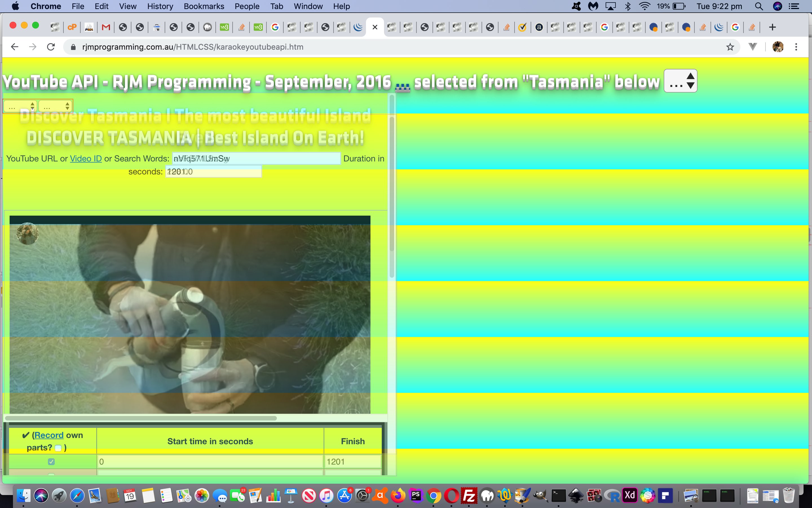
Task: Go back using the browser back arrow
Action: pos(14,47)
